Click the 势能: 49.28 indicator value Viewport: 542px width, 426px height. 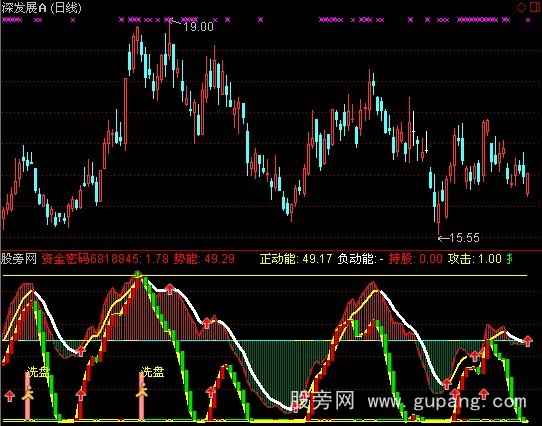coord(204,259)
